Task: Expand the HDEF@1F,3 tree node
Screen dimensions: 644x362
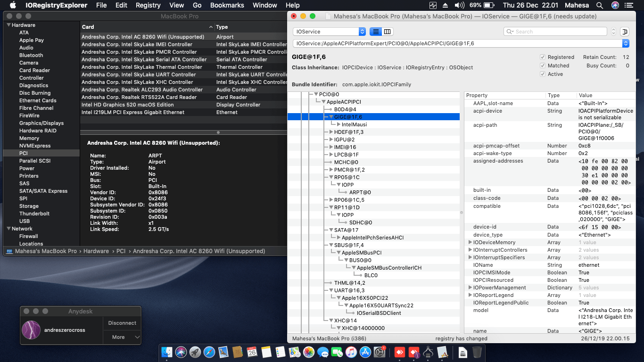Action: 331,132
